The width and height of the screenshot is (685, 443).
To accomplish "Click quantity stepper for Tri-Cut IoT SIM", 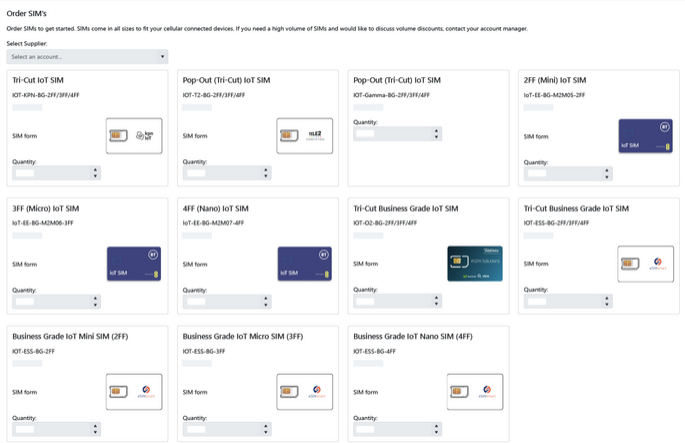I will click(x=95, y=173).
